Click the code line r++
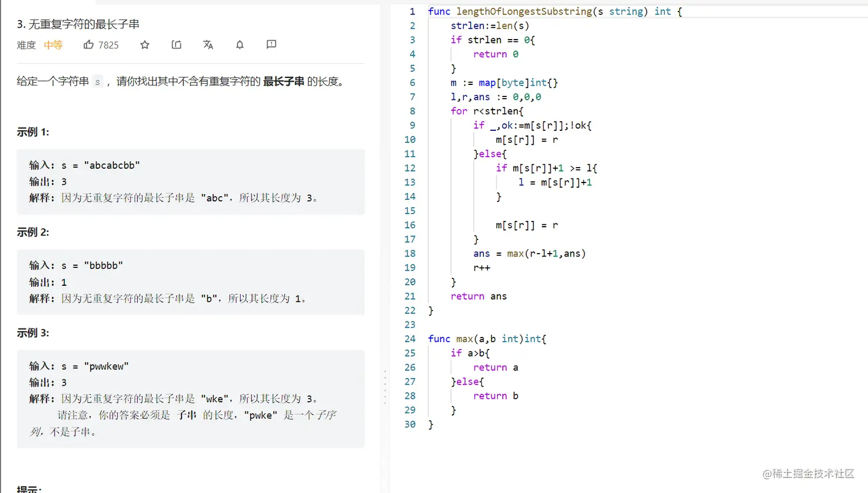 point(482,268)
